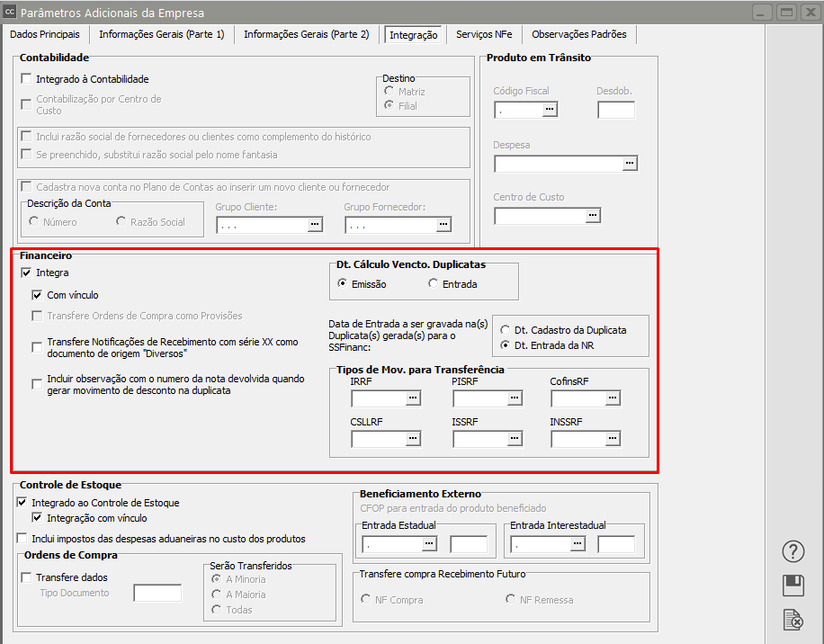Viewport: 824px width, 644px height.
Task: Open the Código Fiscal lookup button
Action: pyautogui.click(x=550, y=110)
